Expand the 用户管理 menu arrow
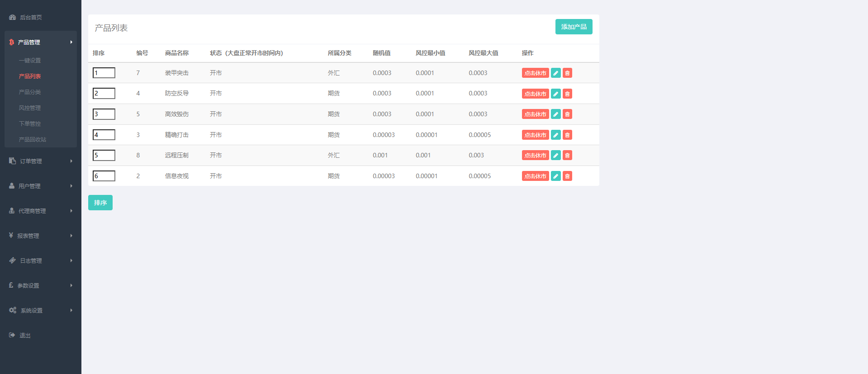The width and height of the screenshot is (868, 374). [x=71, y=186]
